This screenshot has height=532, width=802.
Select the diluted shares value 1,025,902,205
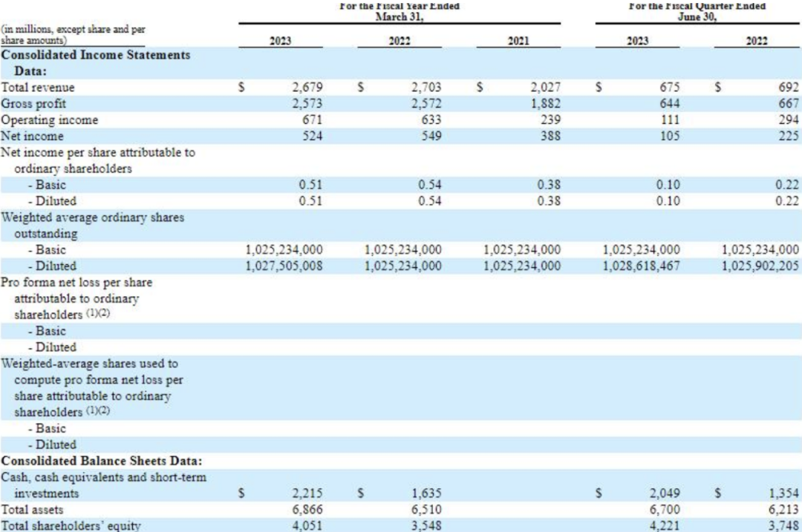click(760, 266)
